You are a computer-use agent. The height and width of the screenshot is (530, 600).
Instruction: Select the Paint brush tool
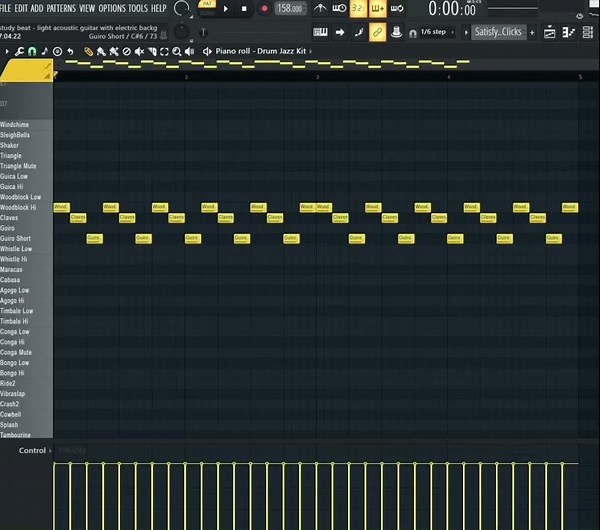[101, 51]
